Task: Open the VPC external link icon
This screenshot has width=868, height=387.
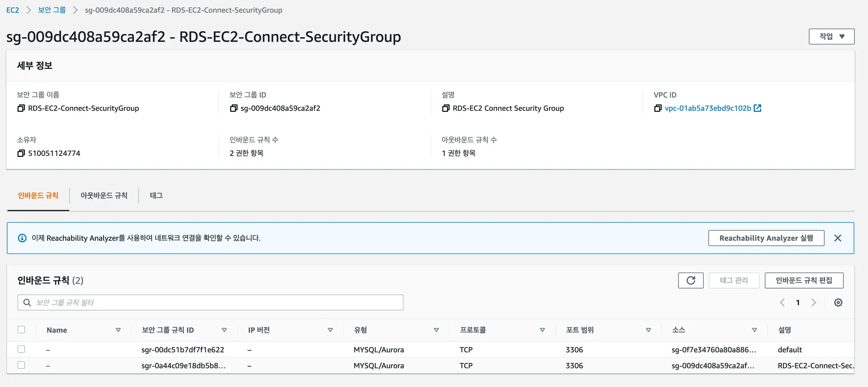Action: coord(758,109)
